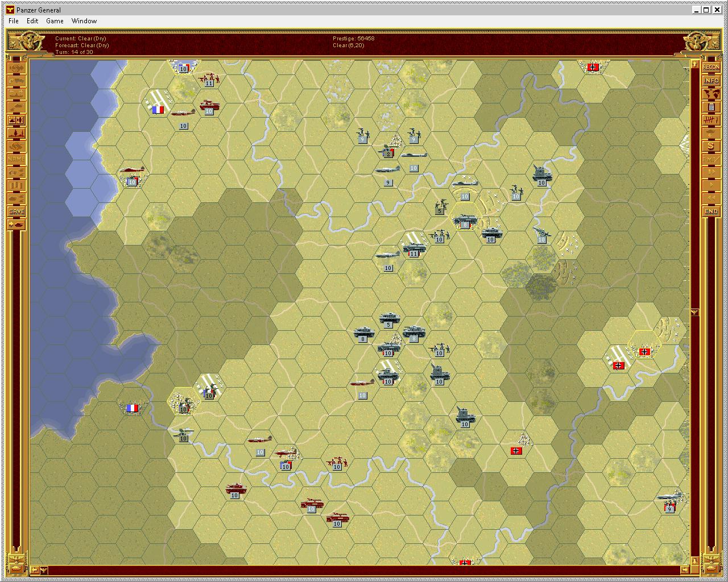Select the German strength-11 tank on the airfield
This screenshot has height=582, width=728.
coord(413,248)
